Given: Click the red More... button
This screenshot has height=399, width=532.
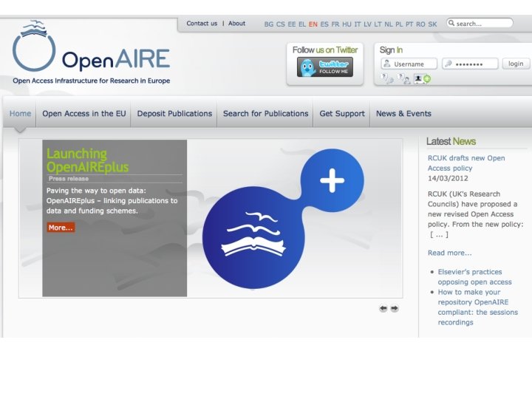Looking at the screenshot, I should pyautogui.click(x=61, y=228).
